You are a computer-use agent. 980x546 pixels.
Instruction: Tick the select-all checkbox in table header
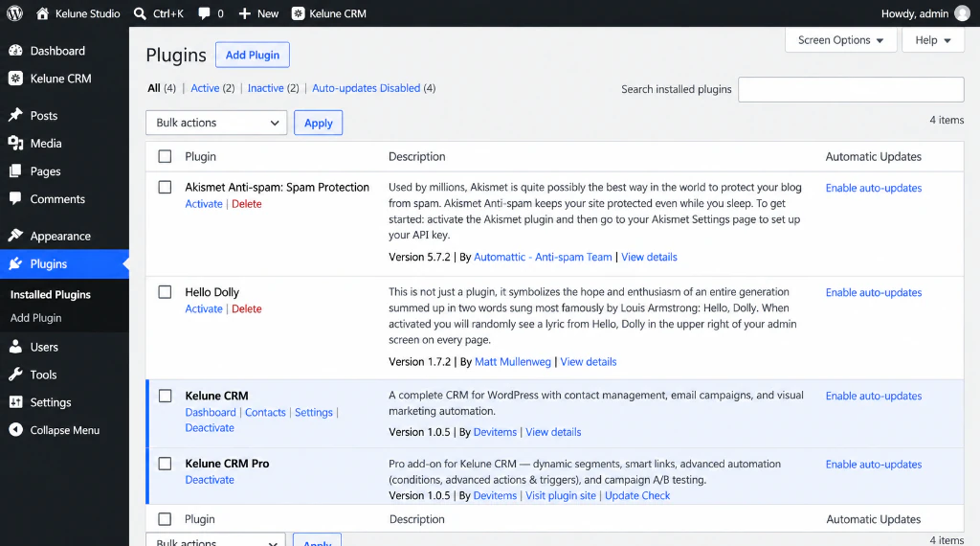pos(165,156)
